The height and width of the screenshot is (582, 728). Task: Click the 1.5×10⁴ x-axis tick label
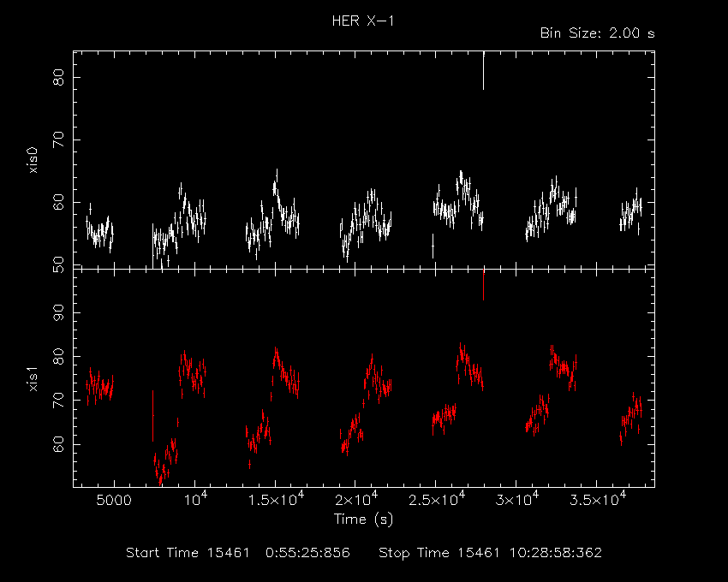[x=276, y=498]
